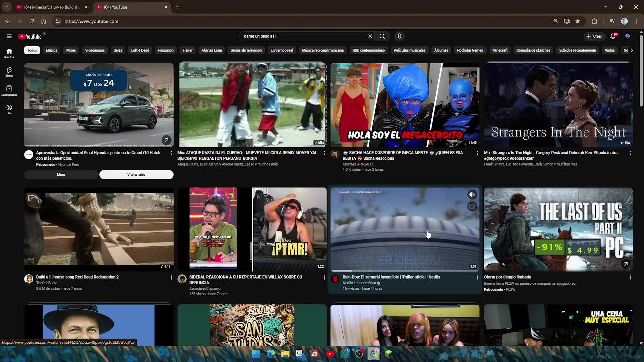Open options for Strangers In The Night mix
The width and height of the screenshot is (644, 362).
coord(630,153)
